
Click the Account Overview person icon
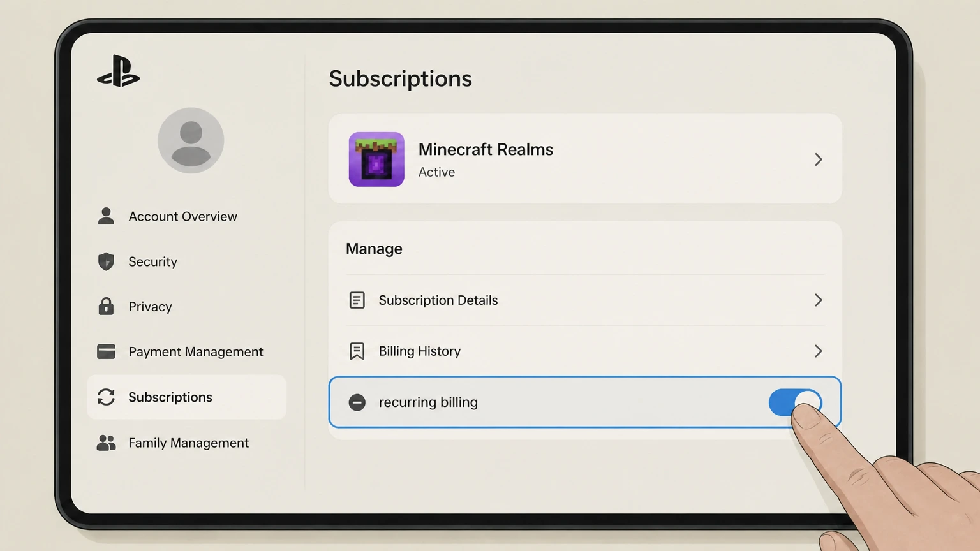(106, 216)
